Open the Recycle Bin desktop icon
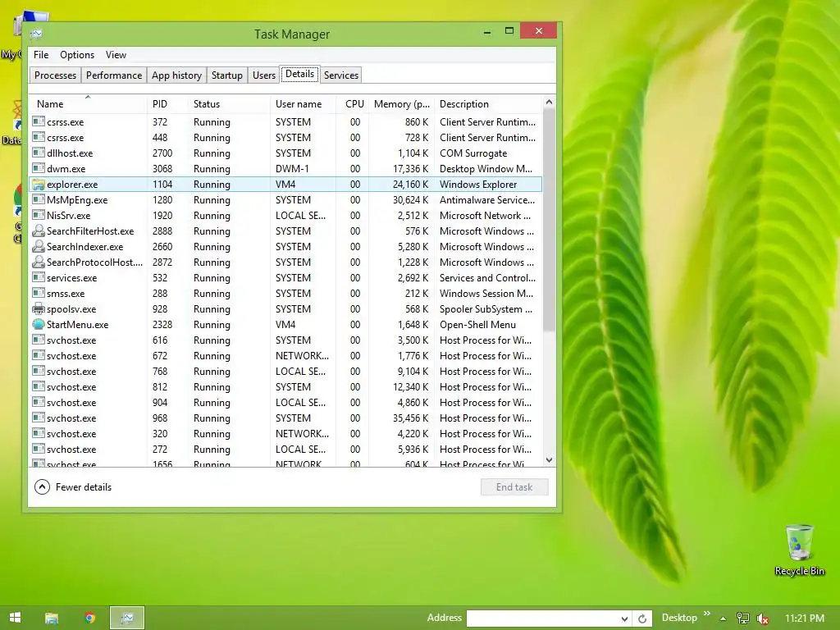 [x=799, y=550]
